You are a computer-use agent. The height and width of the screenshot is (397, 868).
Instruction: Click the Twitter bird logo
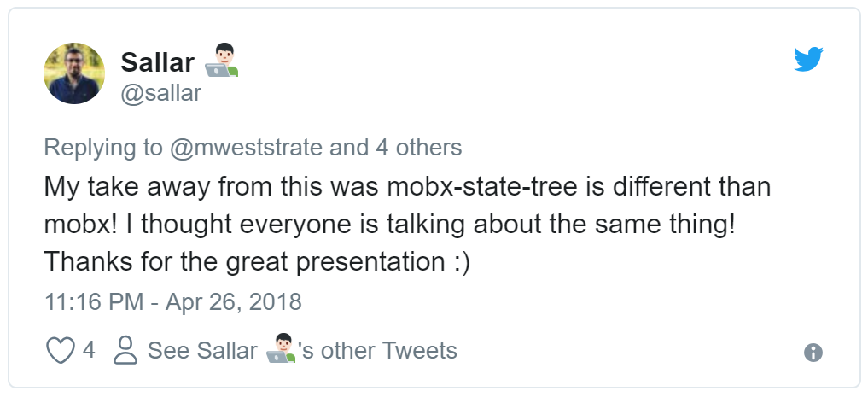[x=807, y=59]
